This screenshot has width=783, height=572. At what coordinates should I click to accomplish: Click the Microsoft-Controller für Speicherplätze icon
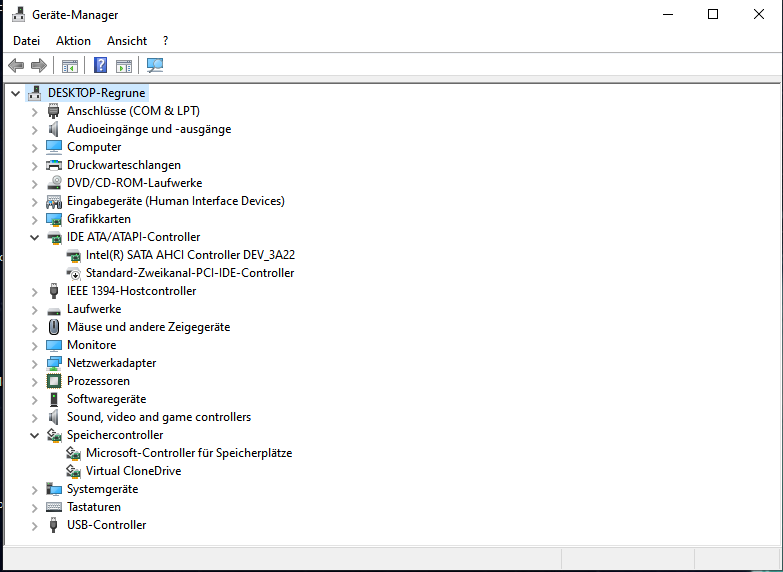(73, 453)
